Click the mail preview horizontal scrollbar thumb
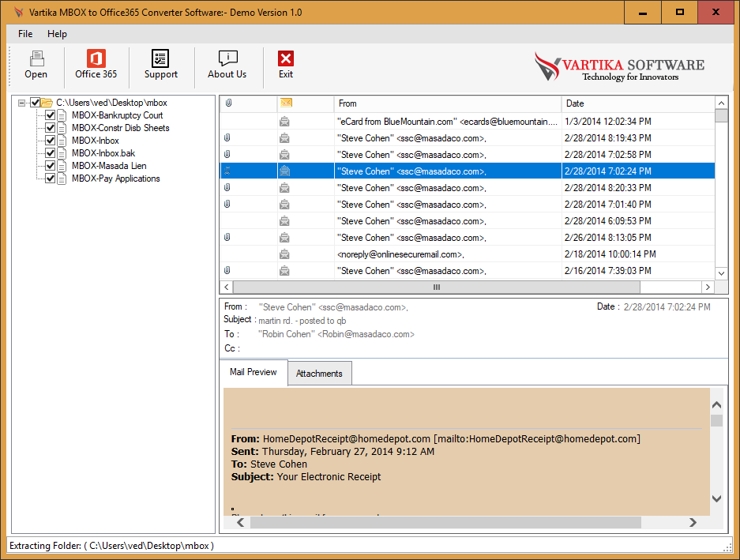740x560 pixels. [445, 522]
